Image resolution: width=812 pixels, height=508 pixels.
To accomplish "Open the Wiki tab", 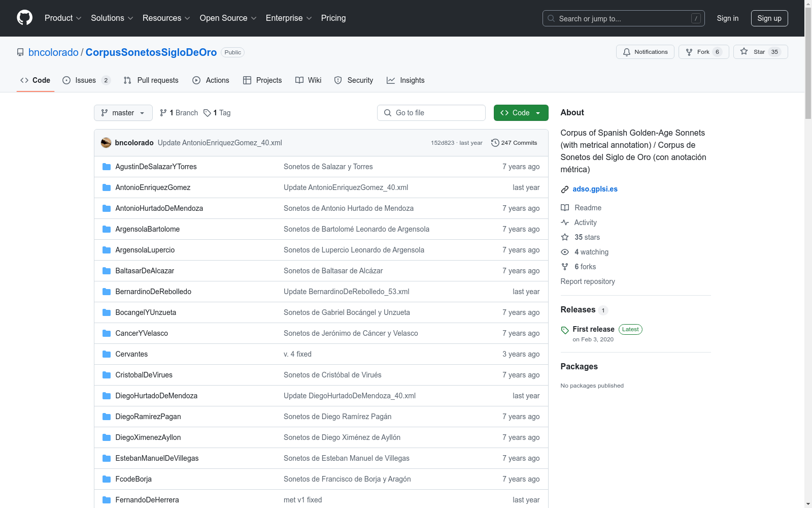I will [309, 80].
